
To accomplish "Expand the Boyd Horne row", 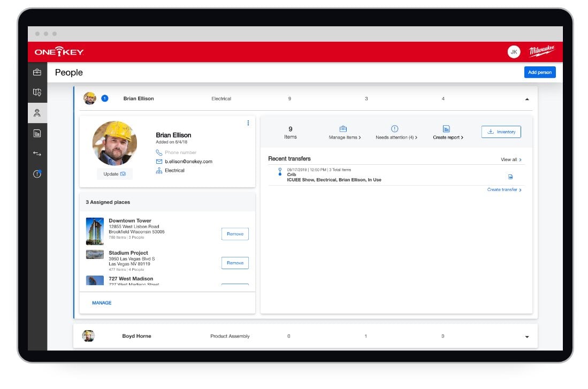I will coord(526,337).
